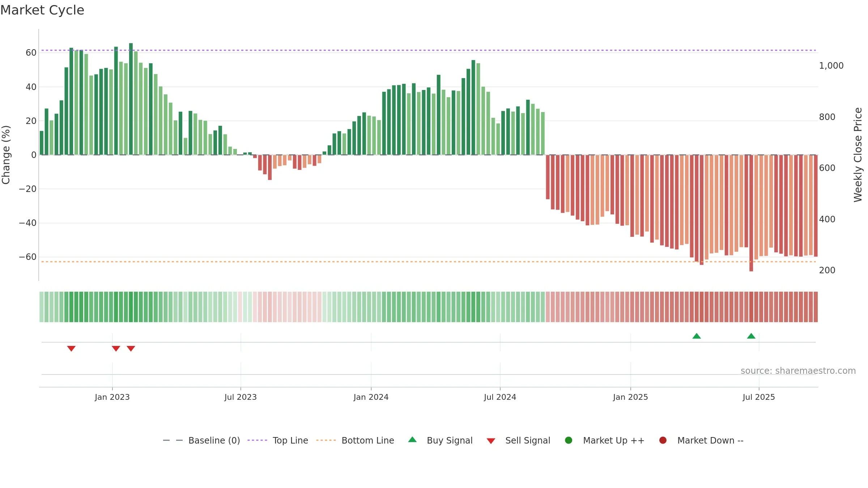Click the red Sell Signal triangle icon in legend
The height and width of the screenshot is (488, 868).
pos(491,441)
